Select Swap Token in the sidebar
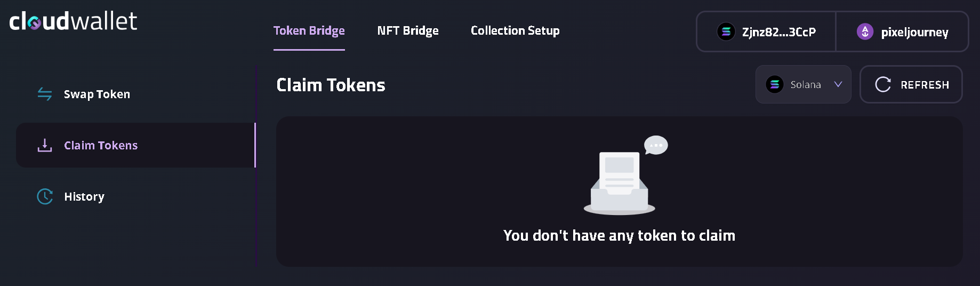 click(x=97, y=94)
